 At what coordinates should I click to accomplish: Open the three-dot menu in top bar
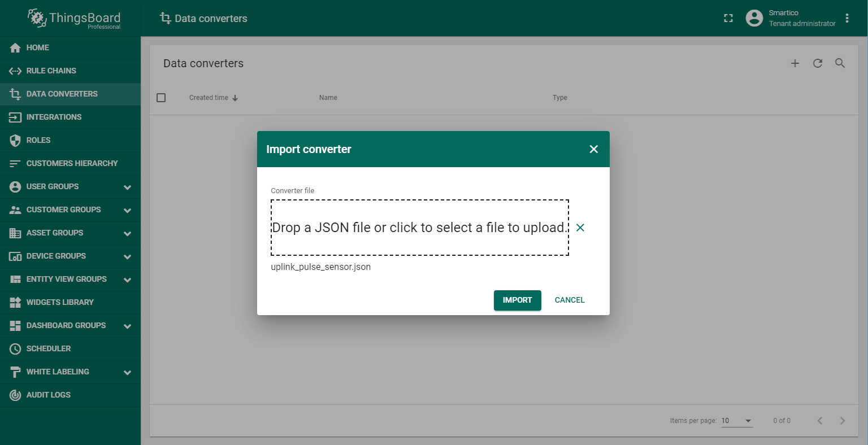pyautogui.click(x=847, y=18)
